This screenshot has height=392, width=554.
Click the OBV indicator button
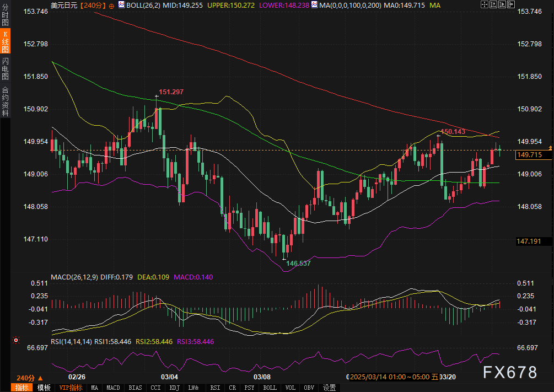tap(309, 388)
